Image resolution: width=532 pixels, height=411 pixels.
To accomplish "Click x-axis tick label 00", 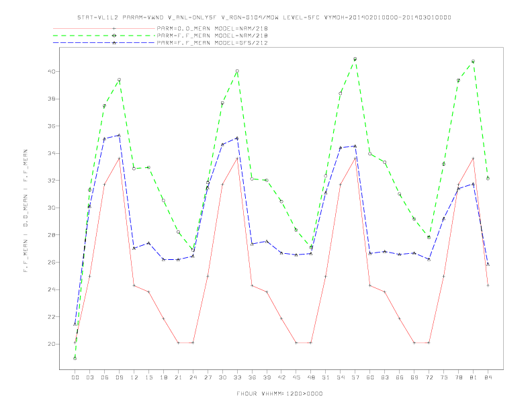I will click(75, 377).
